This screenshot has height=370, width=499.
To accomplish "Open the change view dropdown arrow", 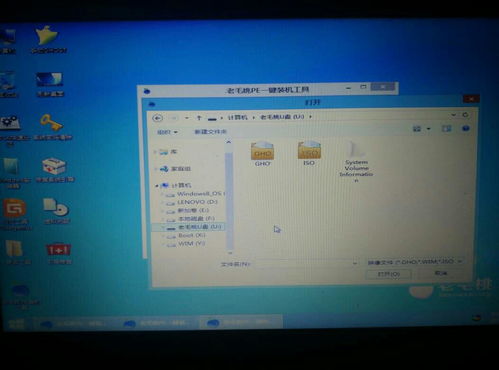I will tap(429, 129).
